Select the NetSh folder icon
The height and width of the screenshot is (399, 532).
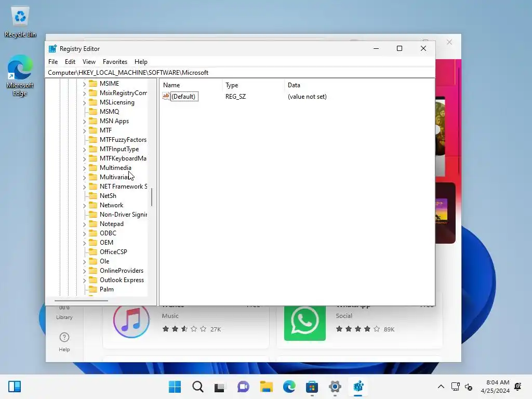pos(93,196)
